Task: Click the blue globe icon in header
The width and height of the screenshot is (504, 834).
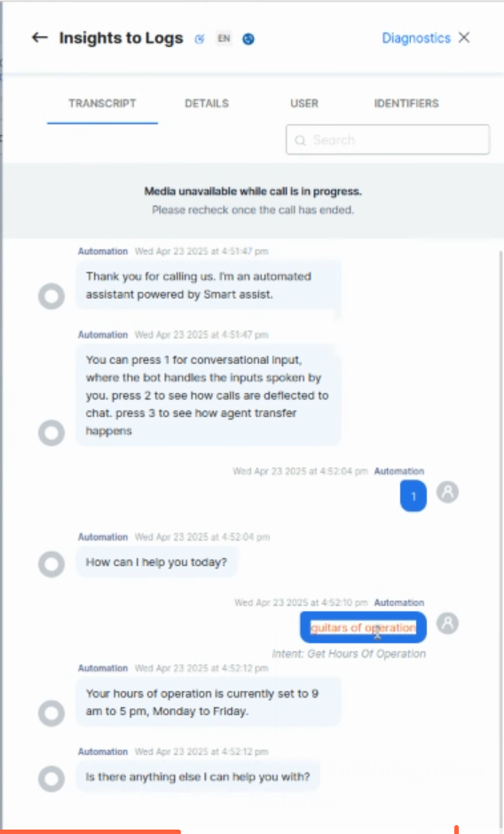Action: pyautogui.click(x=248, y=39)
